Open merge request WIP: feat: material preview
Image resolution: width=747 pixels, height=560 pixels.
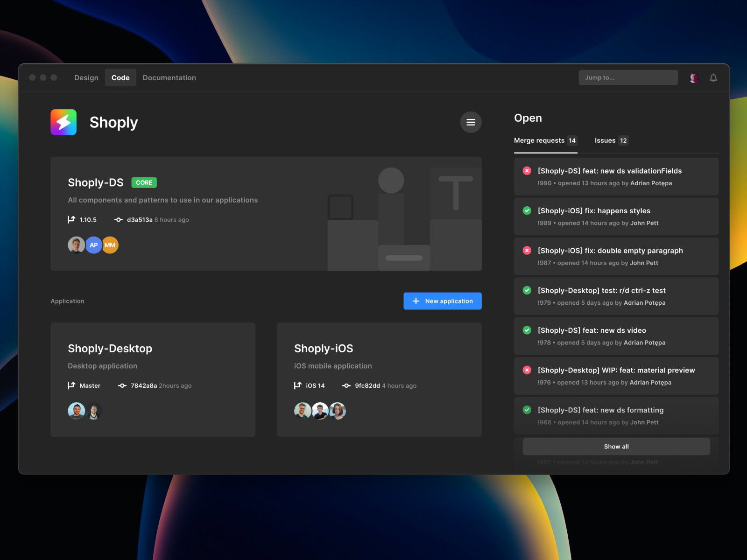click(616, 376)
